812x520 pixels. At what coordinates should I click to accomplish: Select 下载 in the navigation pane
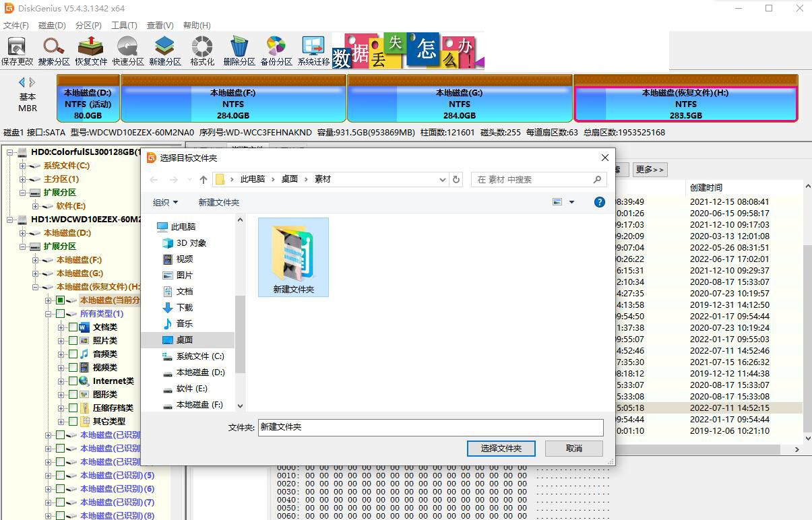click(179, 308)
